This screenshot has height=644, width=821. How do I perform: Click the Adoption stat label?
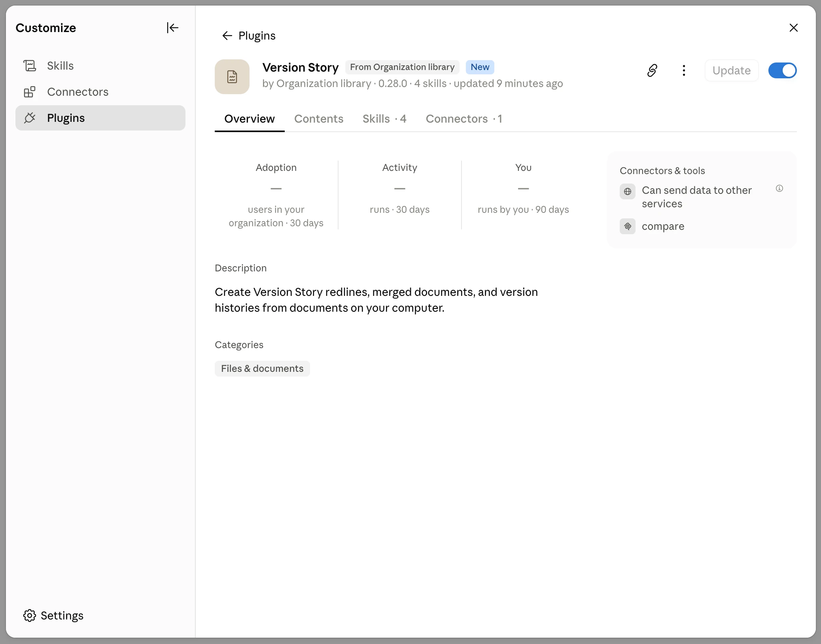point(276,168)
